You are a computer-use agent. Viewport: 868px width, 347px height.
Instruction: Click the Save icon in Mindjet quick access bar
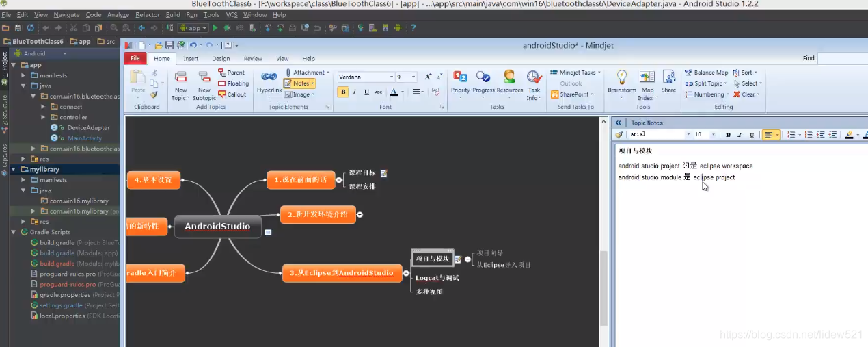169,45
